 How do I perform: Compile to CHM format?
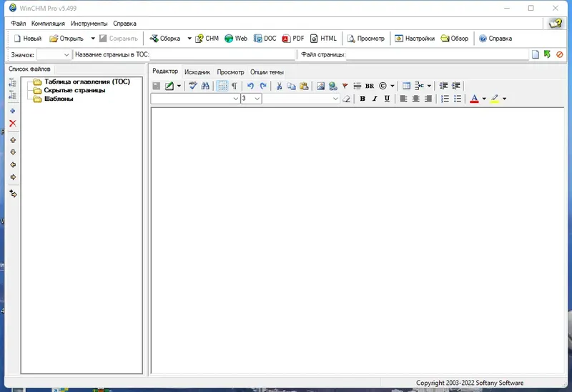[x=207, y=39]
